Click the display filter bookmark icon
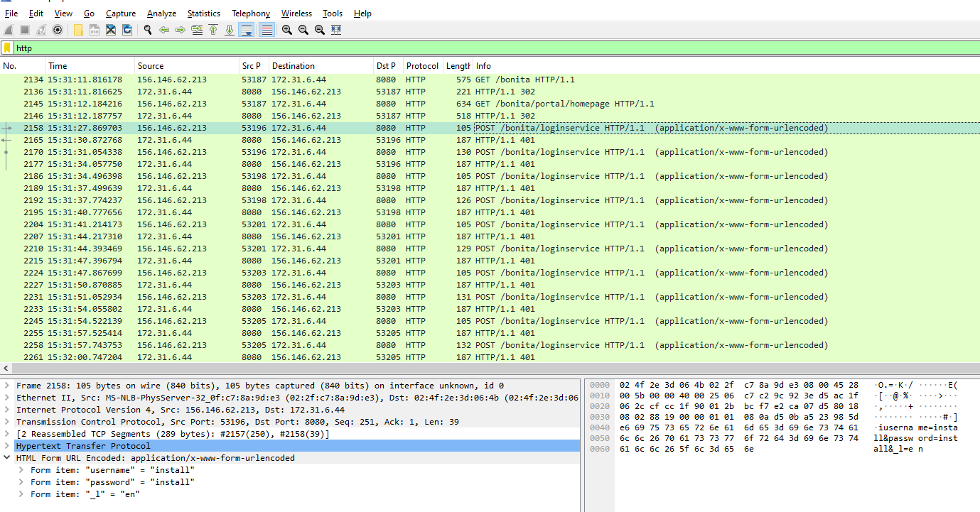 tap(7, 48)
